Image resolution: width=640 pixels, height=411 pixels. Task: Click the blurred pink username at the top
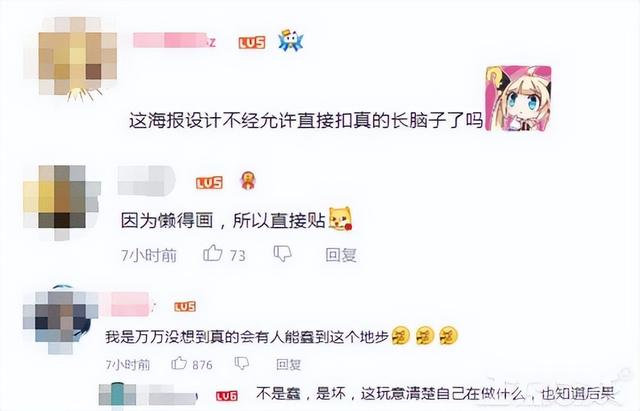tap(175, 40)
